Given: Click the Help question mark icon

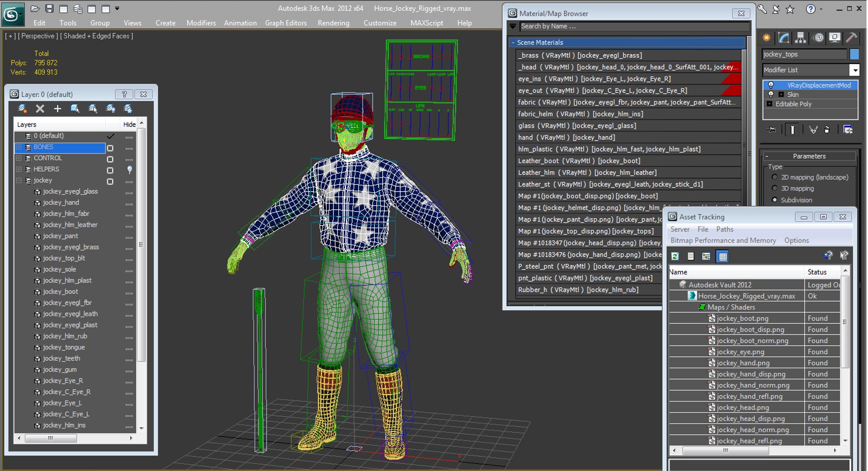Looking at the screenshot, I should coord(811,9).
